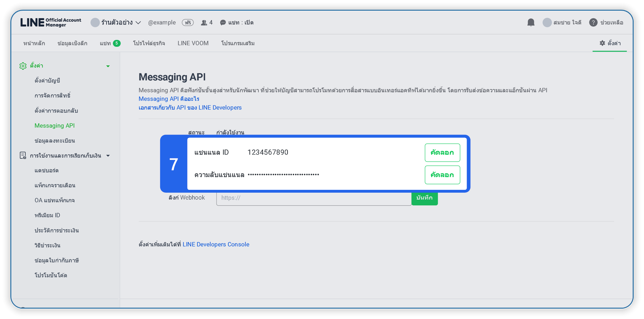
Task: Click the billing icon beside การใช้งานและการเรียกเก็บเงิน
Action: click(x=23, y=156)
